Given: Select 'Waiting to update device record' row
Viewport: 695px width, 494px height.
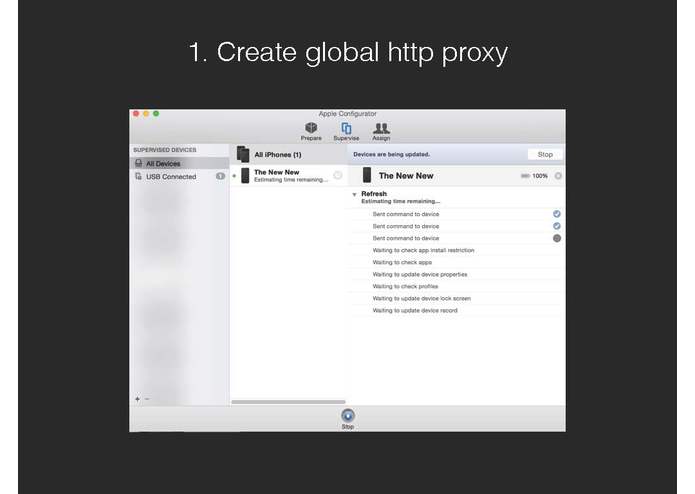Looking at the screenshot, I should [457, 311].
